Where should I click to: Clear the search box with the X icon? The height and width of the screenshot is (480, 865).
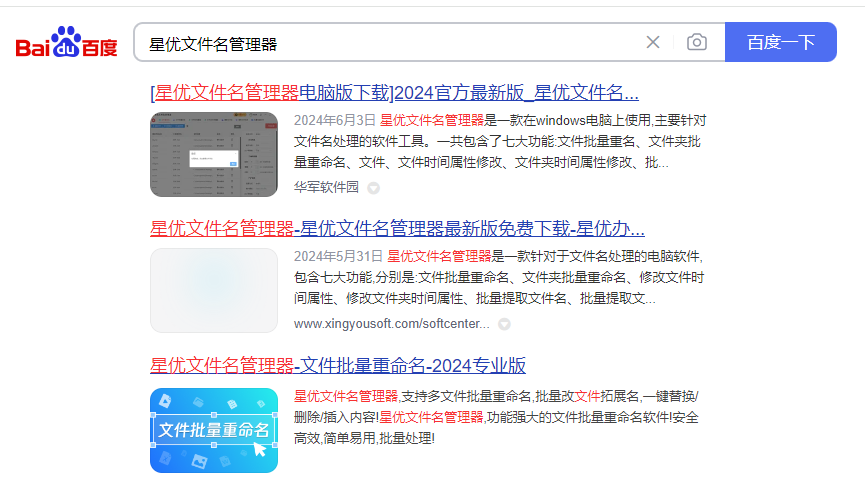click(x=653, y=42)
